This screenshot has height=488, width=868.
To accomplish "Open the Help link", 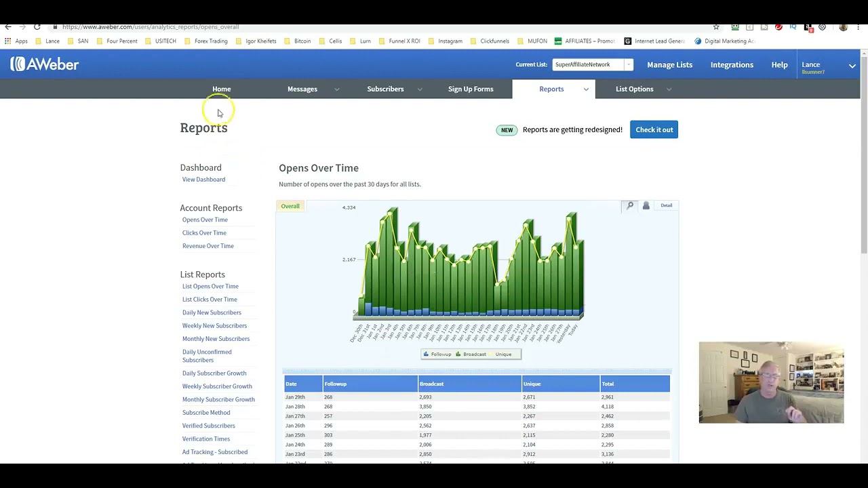I will pos(779,64).
